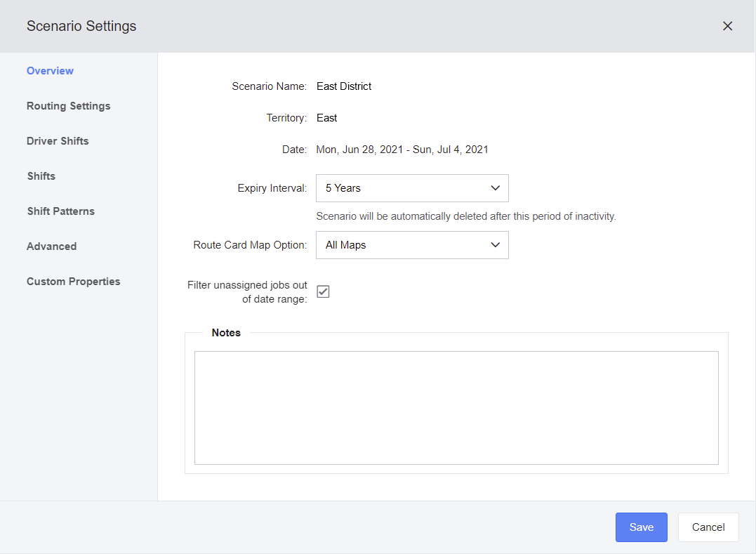
Task: Select the scenario name East District
Action: coord(344,86)
